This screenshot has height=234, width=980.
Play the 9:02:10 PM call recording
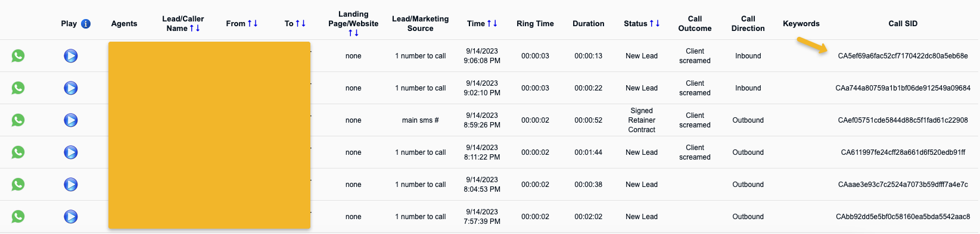tap(71, 88)
